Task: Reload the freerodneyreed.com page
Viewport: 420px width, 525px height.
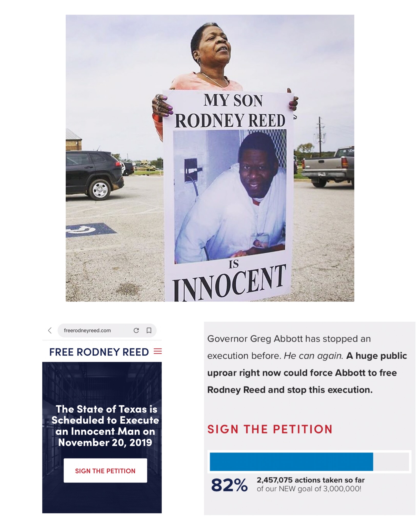Action: coord(136,330)
